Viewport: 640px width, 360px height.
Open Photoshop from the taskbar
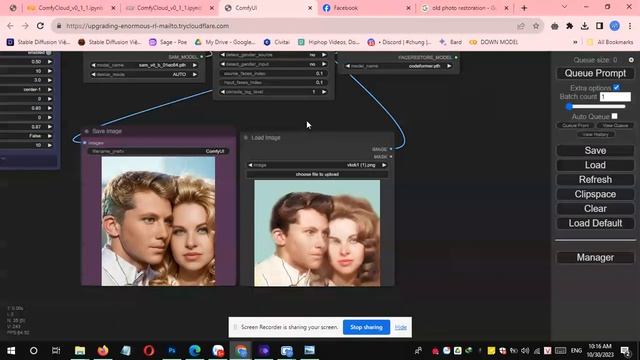coord(172,350)
